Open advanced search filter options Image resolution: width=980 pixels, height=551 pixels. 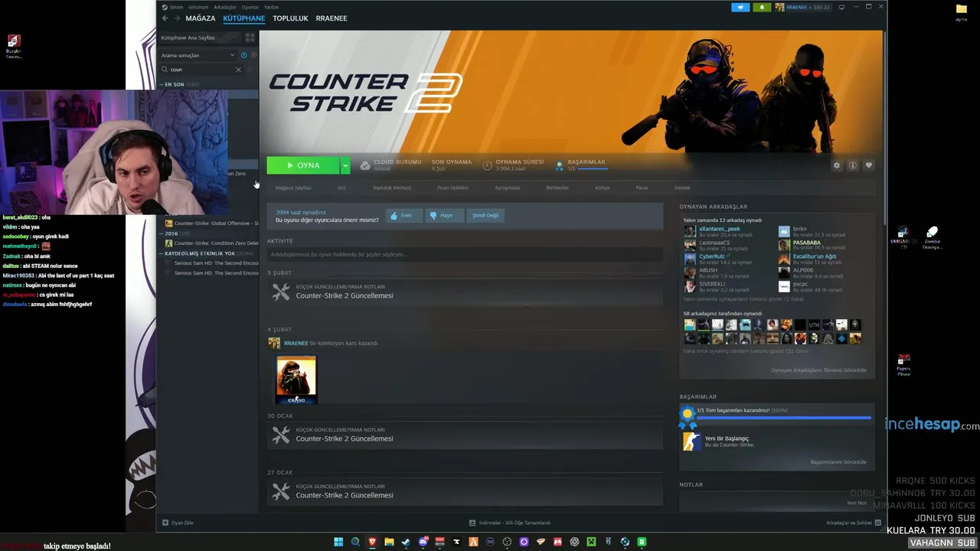250,70
